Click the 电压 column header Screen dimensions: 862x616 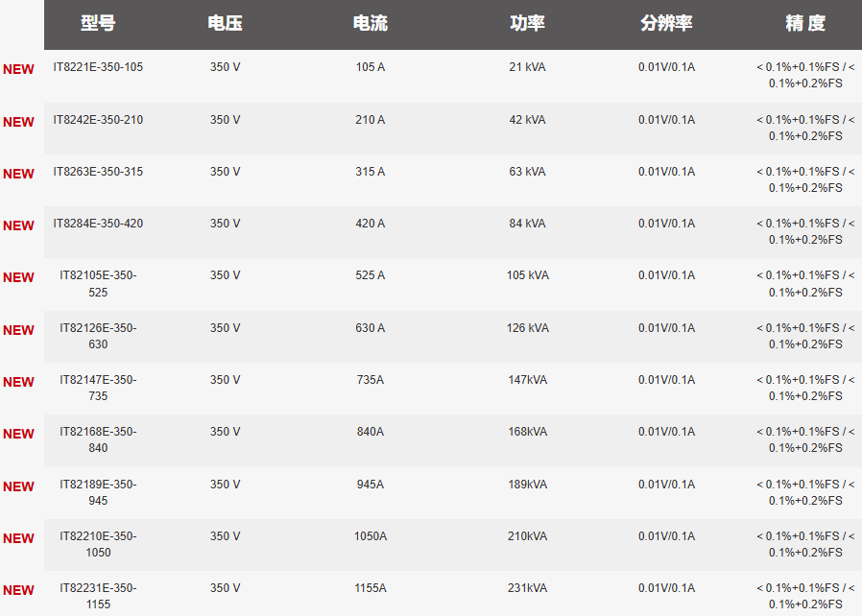[x=225, y=23]
